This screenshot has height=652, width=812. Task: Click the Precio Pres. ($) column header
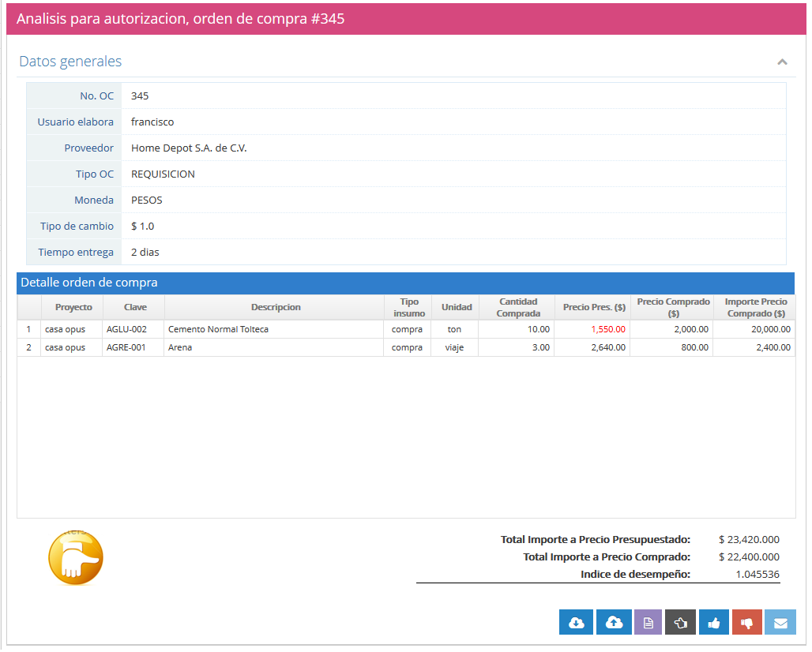click(x=594, y=307)
